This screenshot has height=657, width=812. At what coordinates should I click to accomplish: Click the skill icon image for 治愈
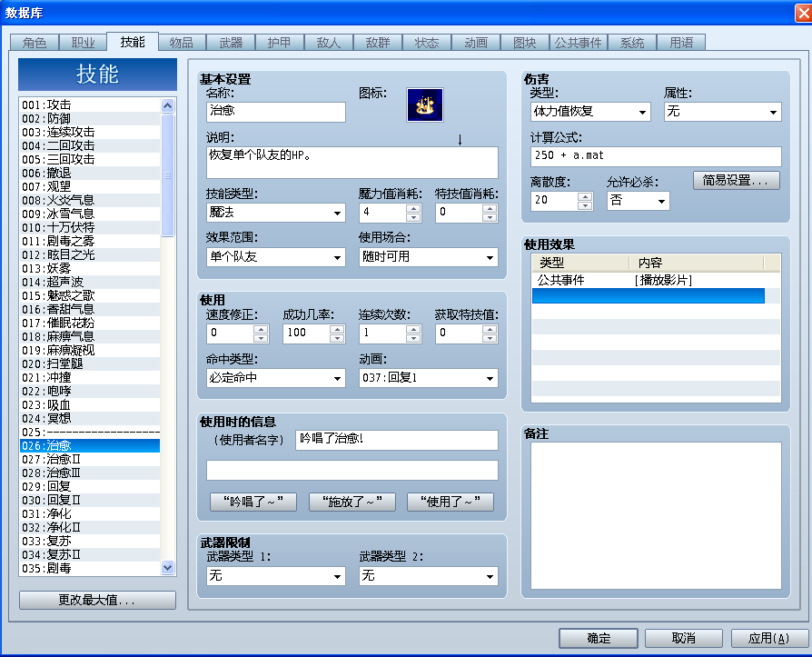point(425,105)
